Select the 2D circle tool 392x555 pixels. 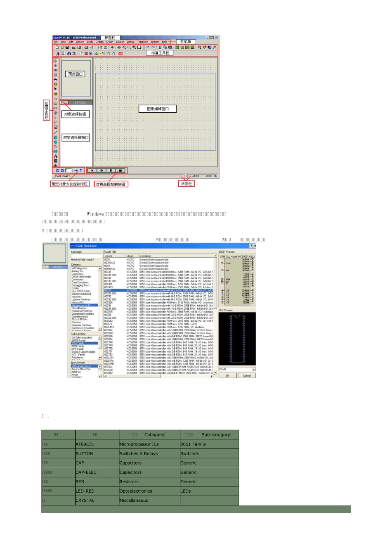(x=56, y=142)
